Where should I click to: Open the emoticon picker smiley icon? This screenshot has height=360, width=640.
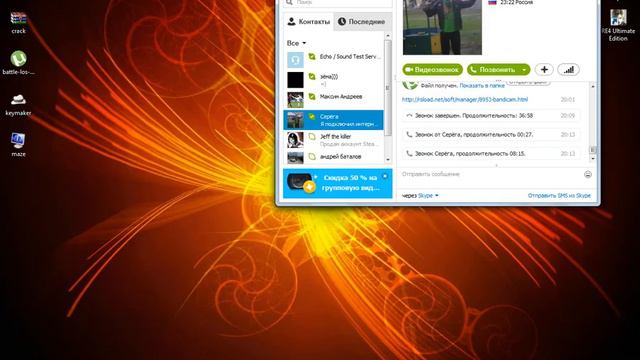[588, 175]
